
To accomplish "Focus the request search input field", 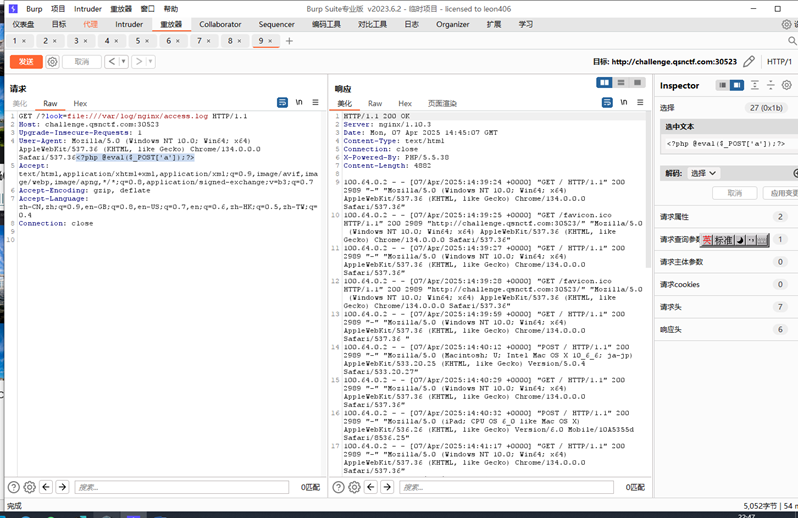I will point(182,487).
